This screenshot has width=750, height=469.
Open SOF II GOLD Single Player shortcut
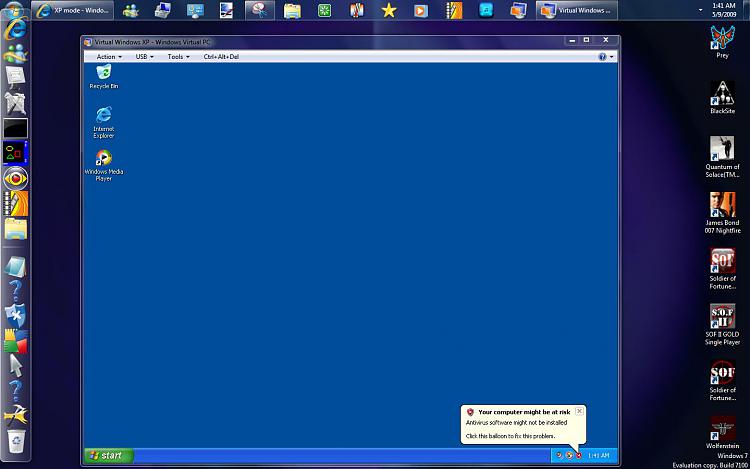coord(722,325)
